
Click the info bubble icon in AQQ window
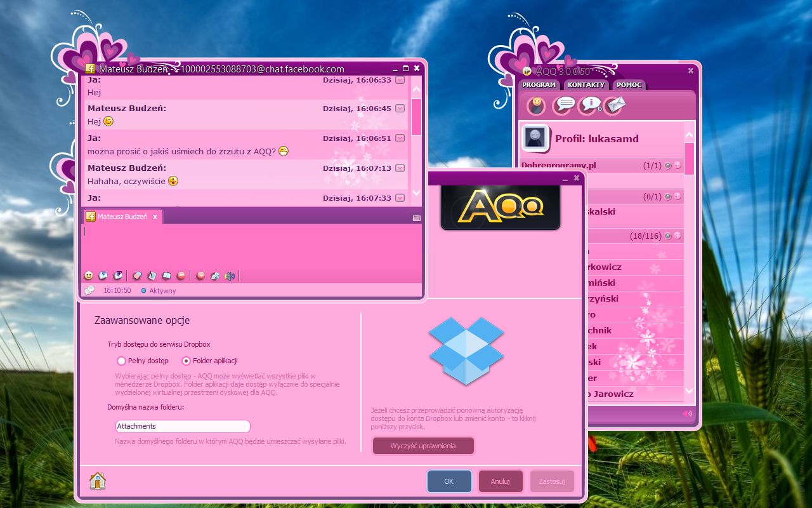[590, 105]
